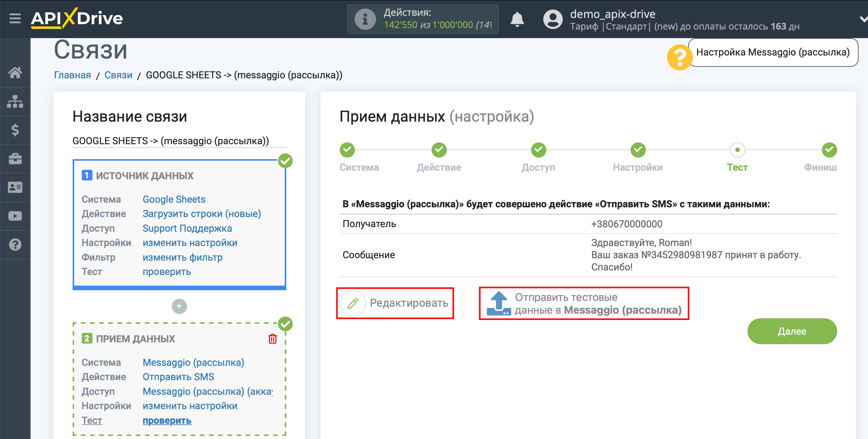Select the 'Тест' step
This screenshot has height=439, width=868.
click(737, 150)
